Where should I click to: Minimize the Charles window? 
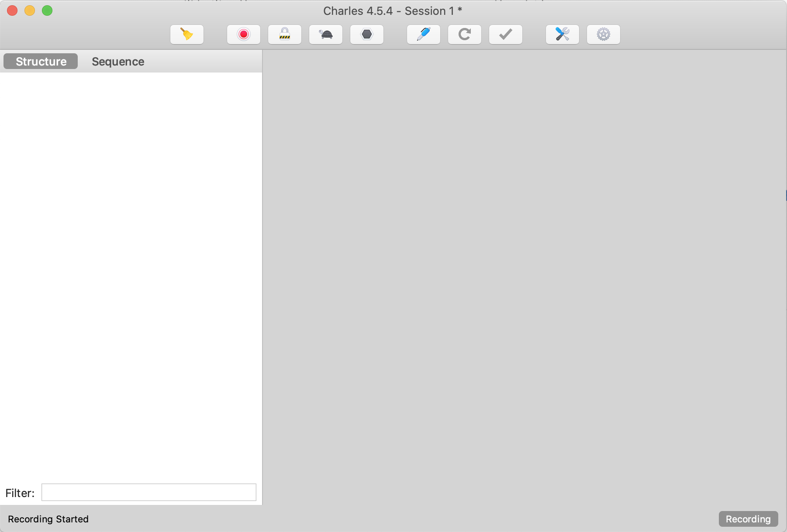coord(30,10)
